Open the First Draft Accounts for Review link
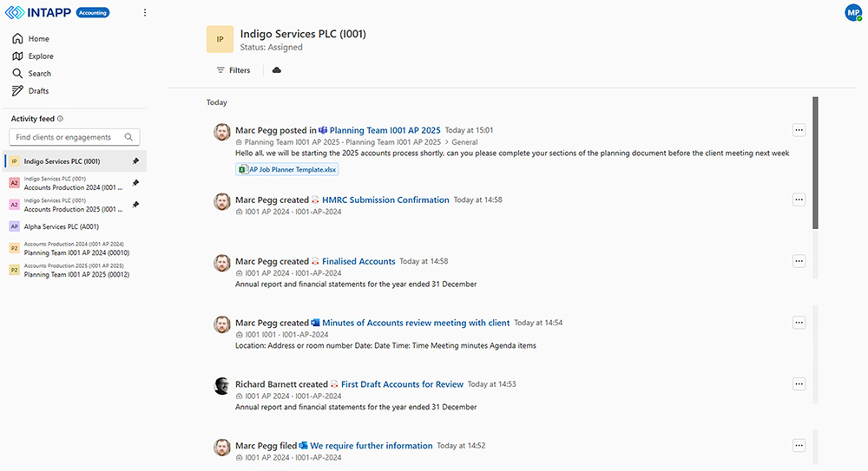Image resolution: width=868 pixels, height=471 pixels. [x=402, y=384]
